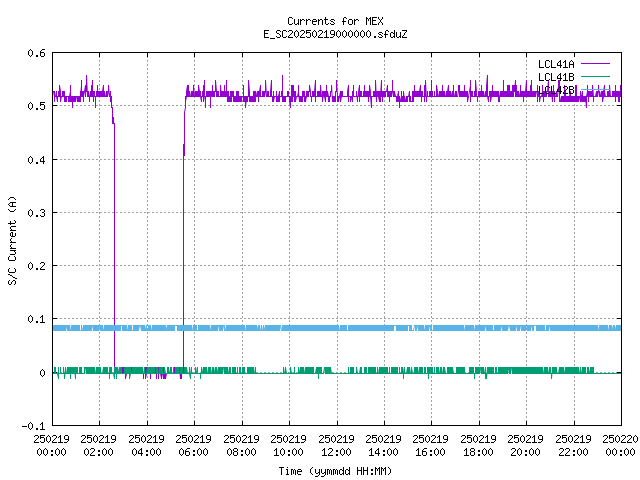Image resolution: width=640 pixels, height=480 pixels.
Task: Click the 0.2 y-axis tick label
Action: 36,266
